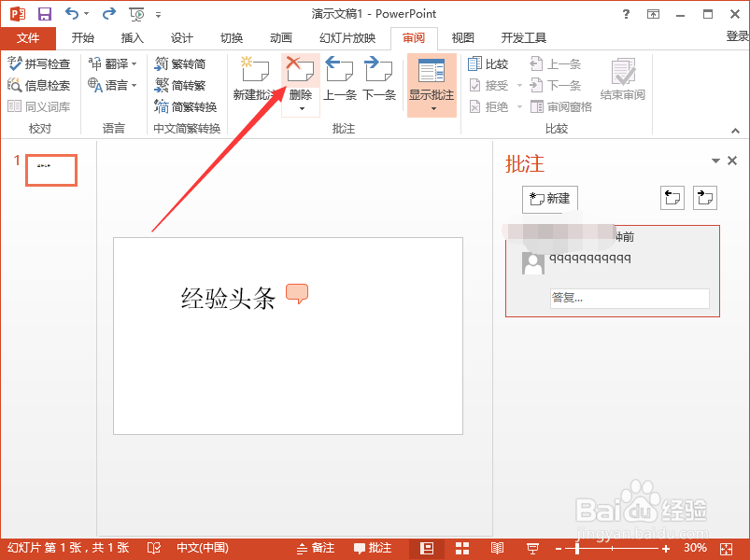
Task: Open the 信息检索 research tool
Action: click(x=39, y=85)
